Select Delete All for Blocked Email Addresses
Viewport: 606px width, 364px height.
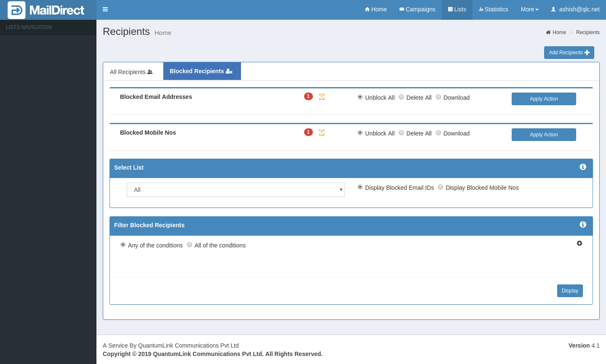click(x=401, y=97)
